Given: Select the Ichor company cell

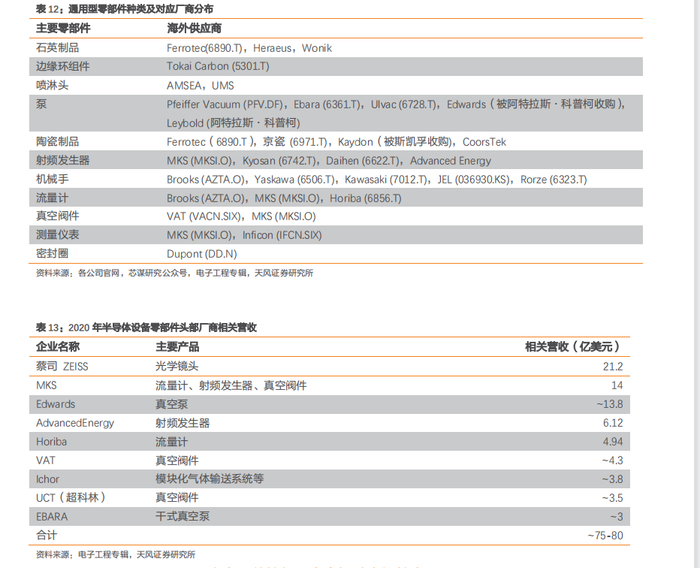Looking at the screenshot, I should coord(47,479).
